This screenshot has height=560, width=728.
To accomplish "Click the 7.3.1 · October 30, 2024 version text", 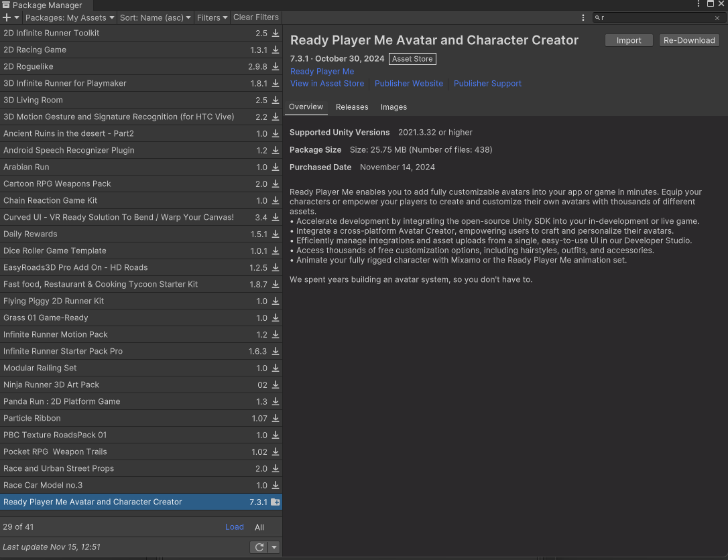I will click(337, 59).
